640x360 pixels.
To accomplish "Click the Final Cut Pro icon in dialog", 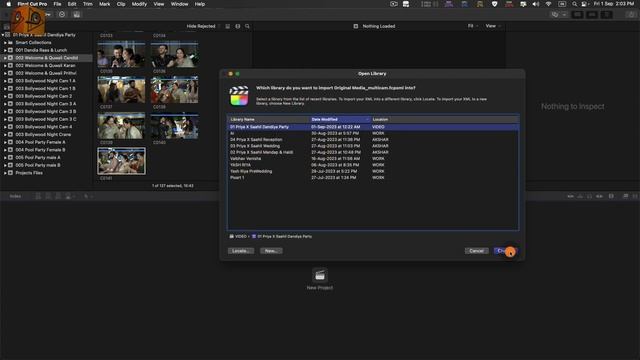I will tap(239, 96).
